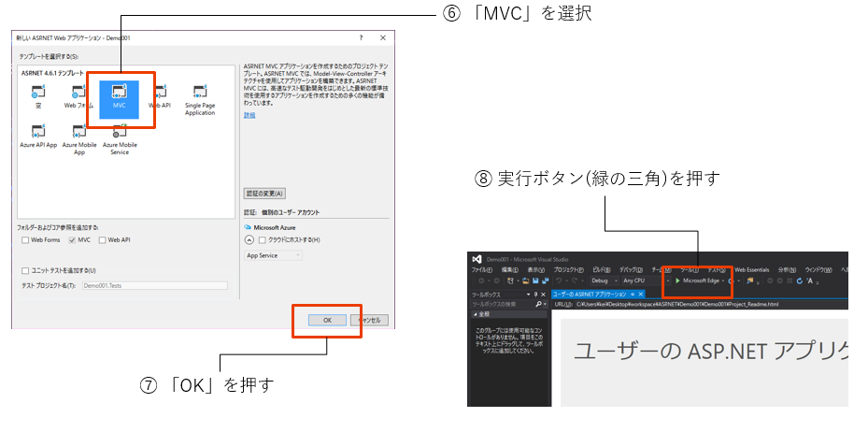Screen dimensions: 868x432
Task: Open the ファイル(F) menu
Action: pyautogui.click(x=481, y=270)
